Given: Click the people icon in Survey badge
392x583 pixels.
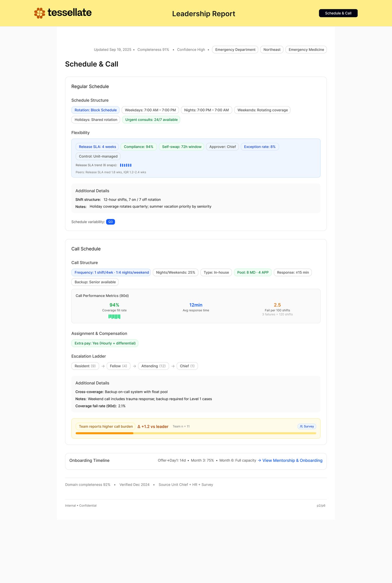Looking at the screenshot, I should pyautogui.click(x=301, y=426).
